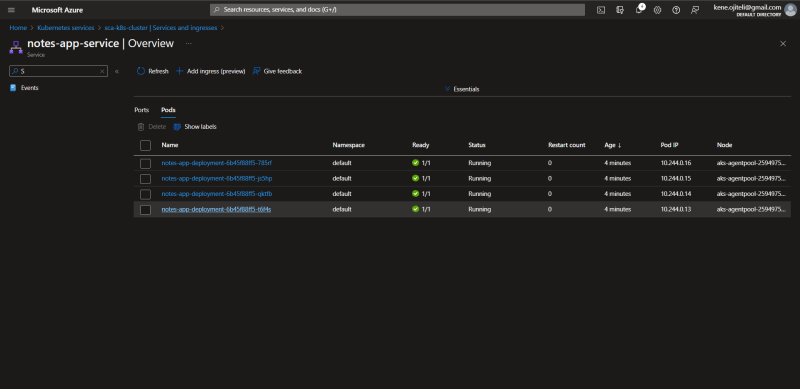
Task: Open the more options ellipsis beside Overview
Action: 189,44
